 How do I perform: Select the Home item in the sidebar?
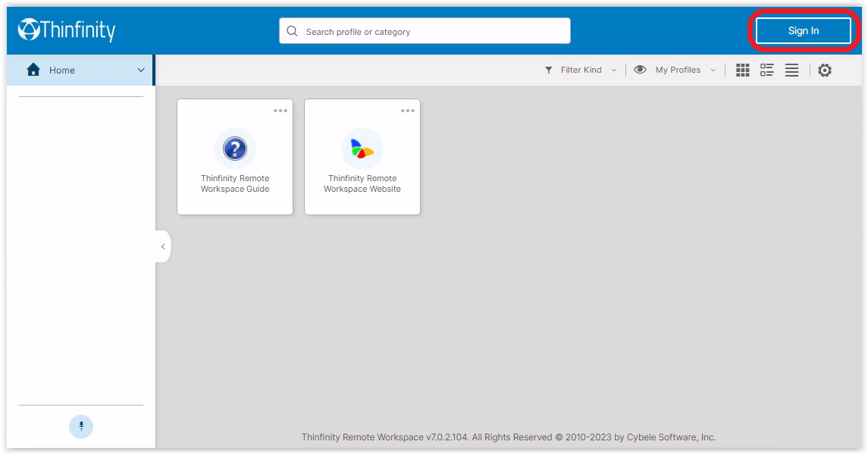click(62, 70)
